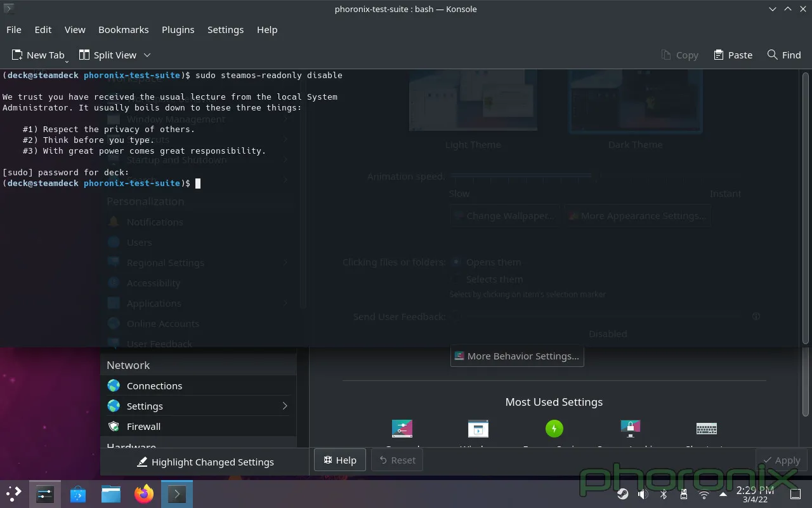Open the View menu

click(75, 30)
